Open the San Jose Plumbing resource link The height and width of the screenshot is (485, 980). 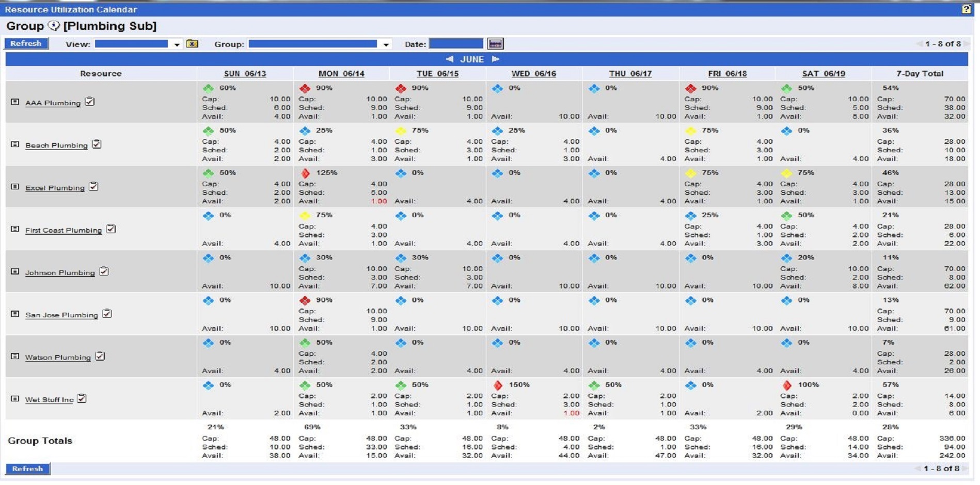point(61,315)
